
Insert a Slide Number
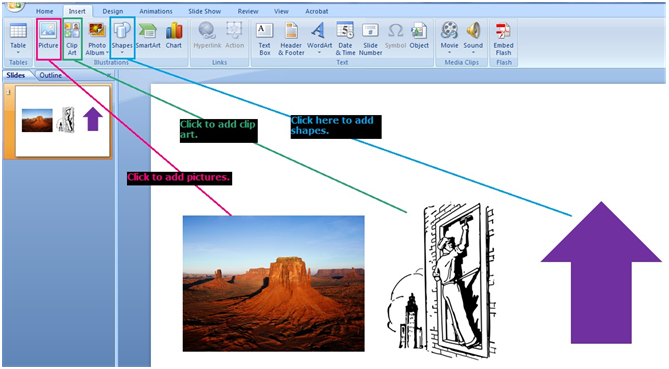coord(370,39)
